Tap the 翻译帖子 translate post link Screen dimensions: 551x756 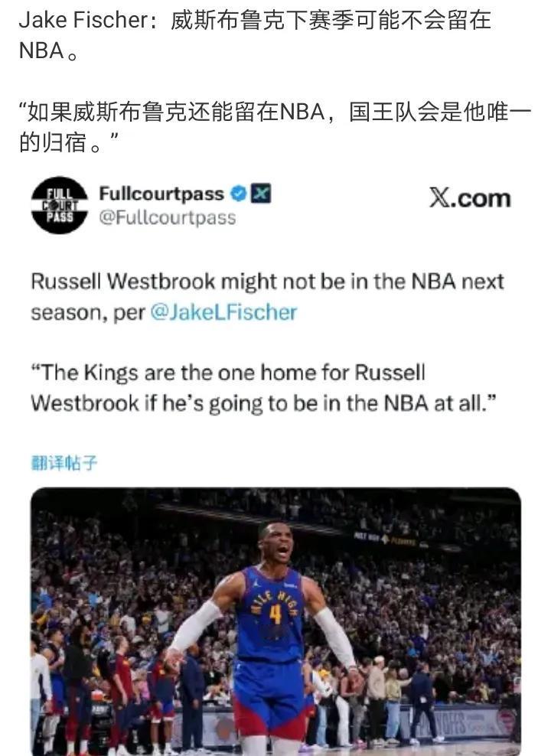[x=64, y=463]
